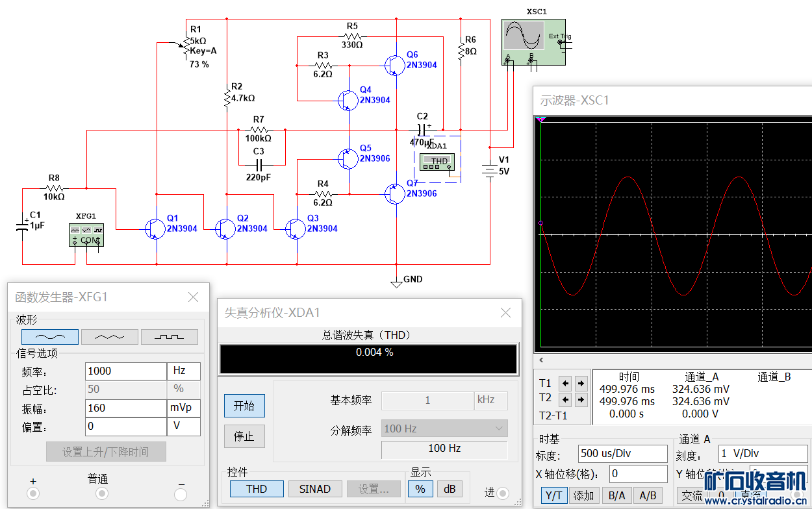
Task: Click the oscilloscope cursor marker at top
Action: pyautogui.click(x=540, y=119)
